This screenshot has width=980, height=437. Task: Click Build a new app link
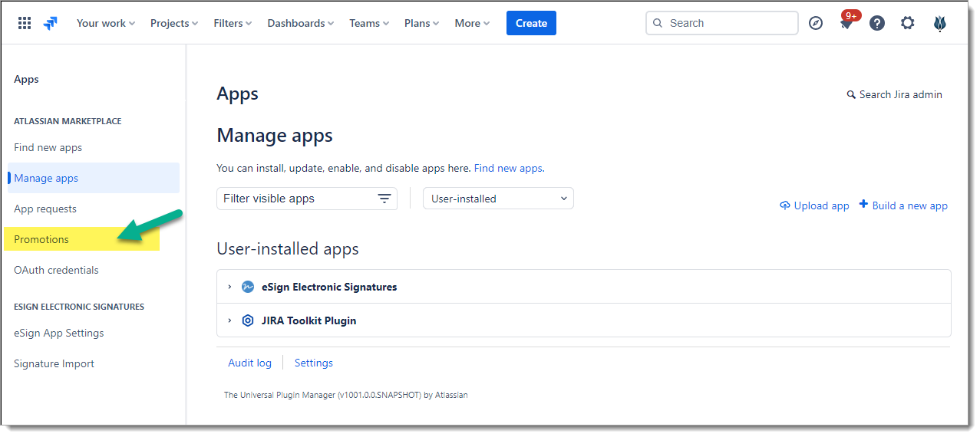click(904, 205)
